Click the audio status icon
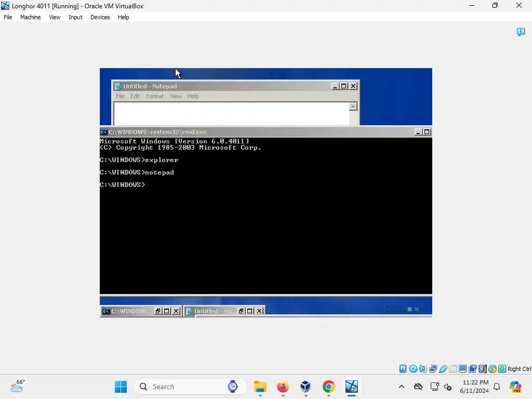Screen dimensions: 532x399 coord(423,369)
